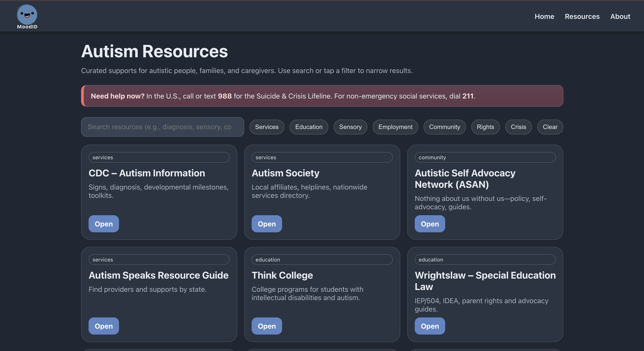Select the Community filter chip
Viewport: 644px width, 351px height.
pos(444,127)
